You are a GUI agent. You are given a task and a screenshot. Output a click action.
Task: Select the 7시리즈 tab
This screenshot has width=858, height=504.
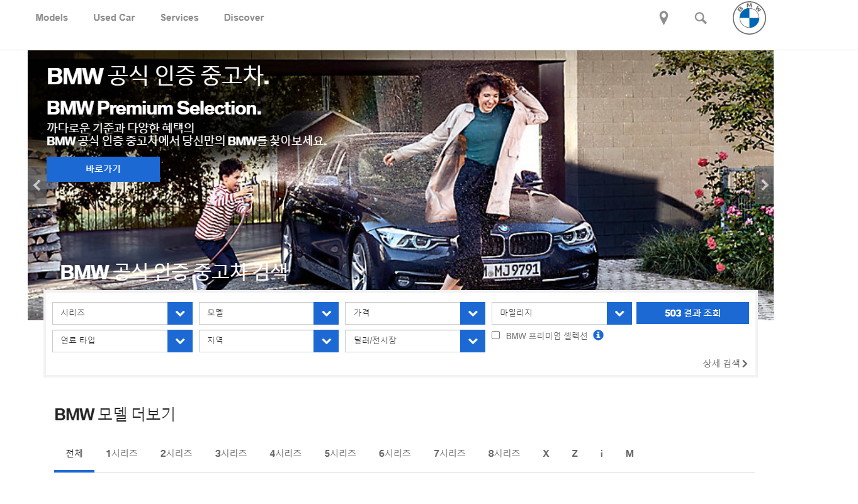[x=449, y=454]
